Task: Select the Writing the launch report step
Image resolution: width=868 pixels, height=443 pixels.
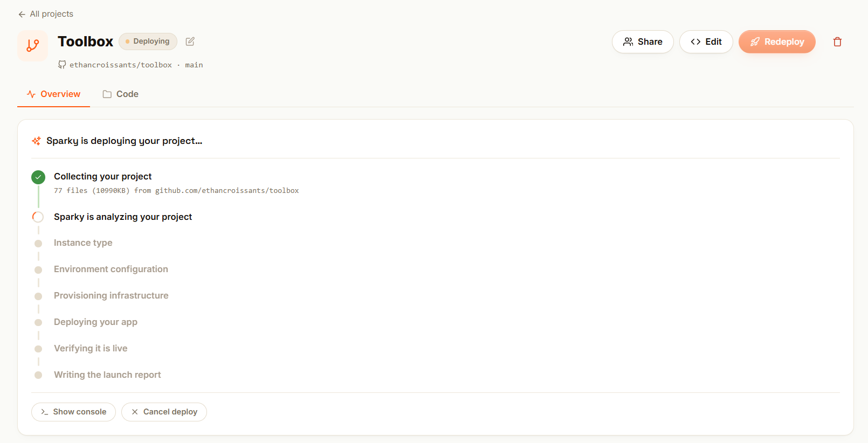Action: [107, 375]
